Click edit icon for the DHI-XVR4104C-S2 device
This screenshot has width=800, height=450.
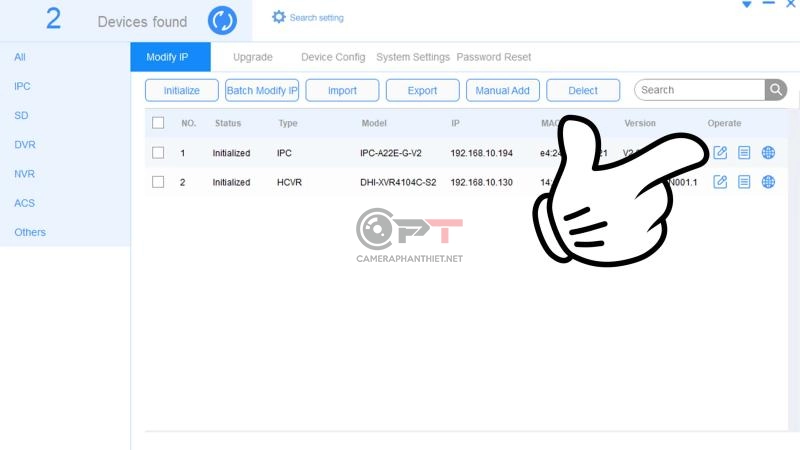point(720,182)
